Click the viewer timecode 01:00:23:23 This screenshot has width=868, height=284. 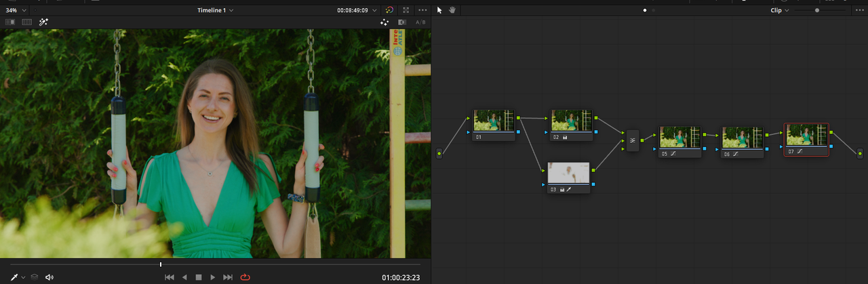[401, 278]
